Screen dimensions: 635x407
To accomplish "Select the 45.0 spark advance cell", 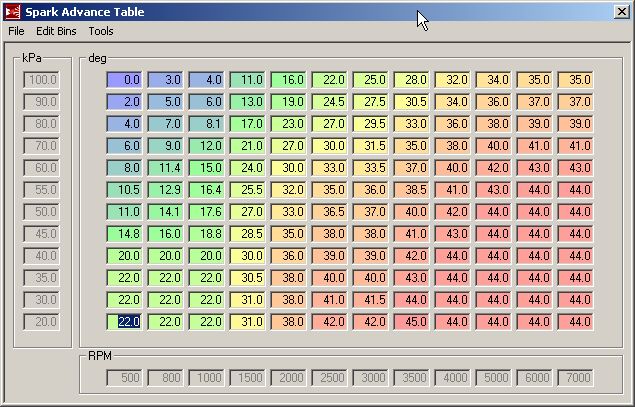I will (412, 321).
